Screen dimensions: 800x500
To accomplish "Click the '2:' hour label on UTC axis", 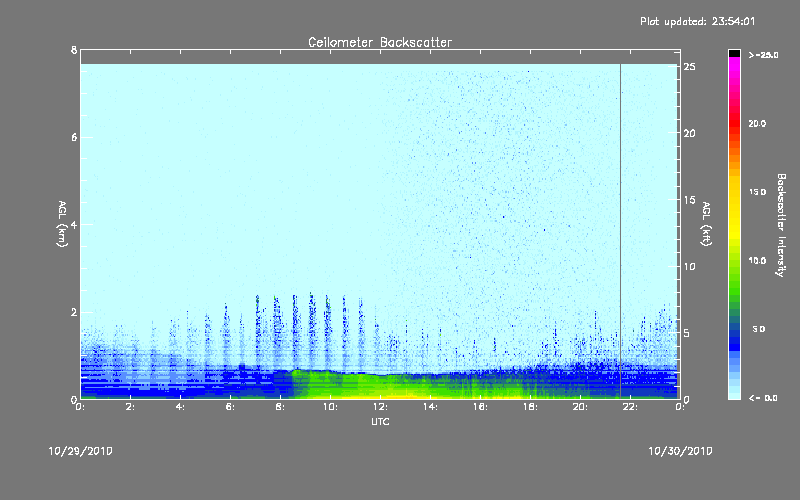I will [131, 407].
